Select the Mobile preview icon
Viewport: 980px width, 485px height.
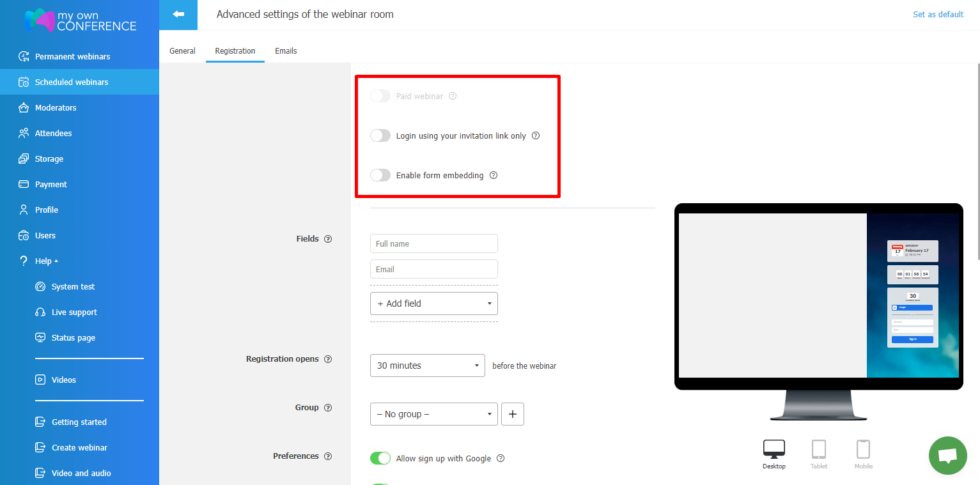pos(863,450)
